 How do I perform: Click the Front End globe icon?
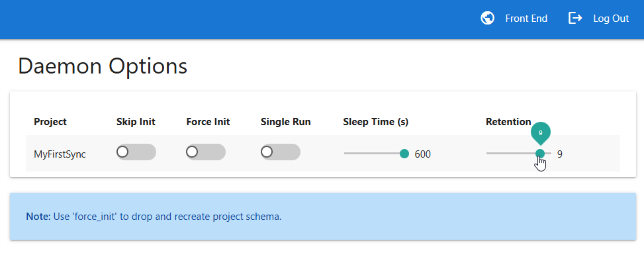(x=488, y=18)
